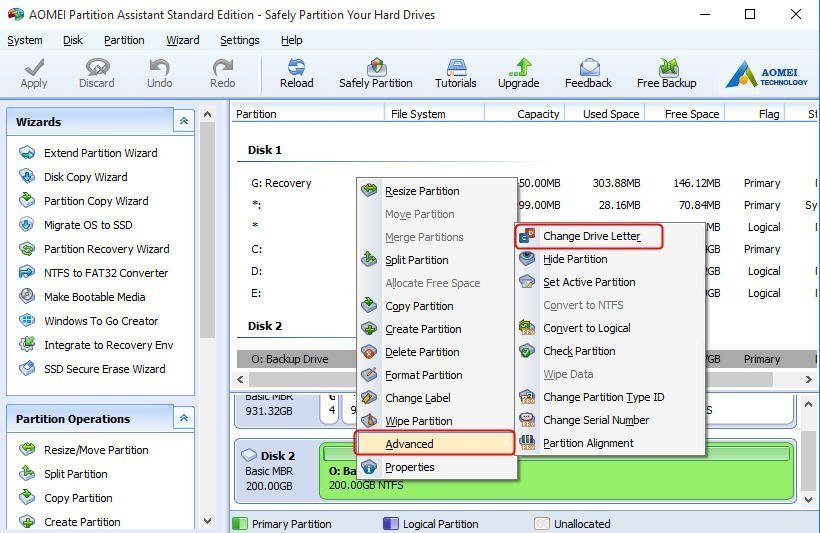Select Create Partition in operations panel
This screenshot has height=533, width=820.
point(82,522)
